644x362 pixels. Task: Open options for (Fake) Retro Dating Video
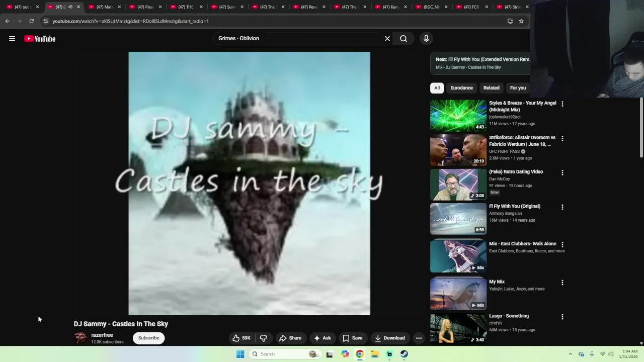(x=562, y=172)
